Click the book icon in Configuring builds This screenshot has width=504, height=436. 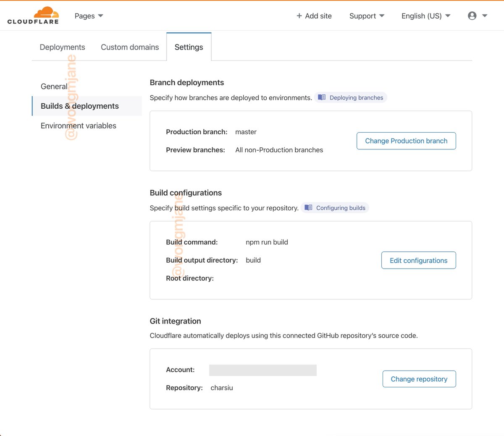(x=308, y=208)
